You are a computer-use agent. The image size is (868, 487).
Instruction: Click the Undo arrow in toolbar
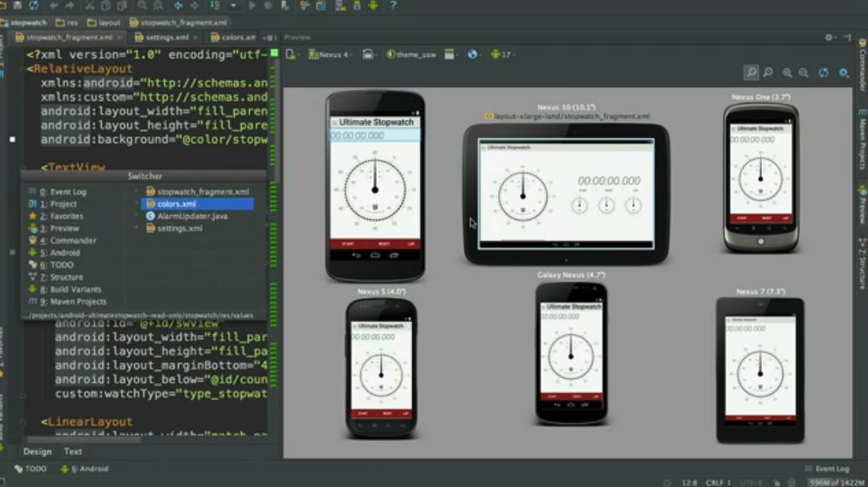tap(54, 5)
